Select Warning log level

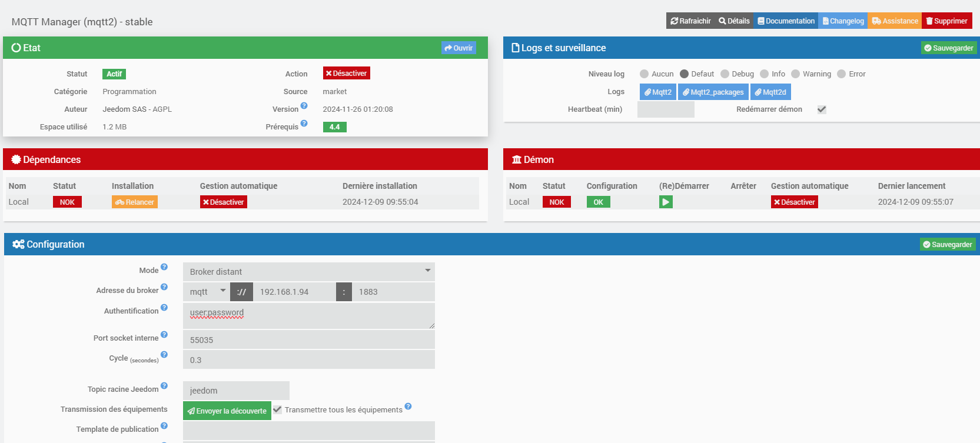(796, 74)
